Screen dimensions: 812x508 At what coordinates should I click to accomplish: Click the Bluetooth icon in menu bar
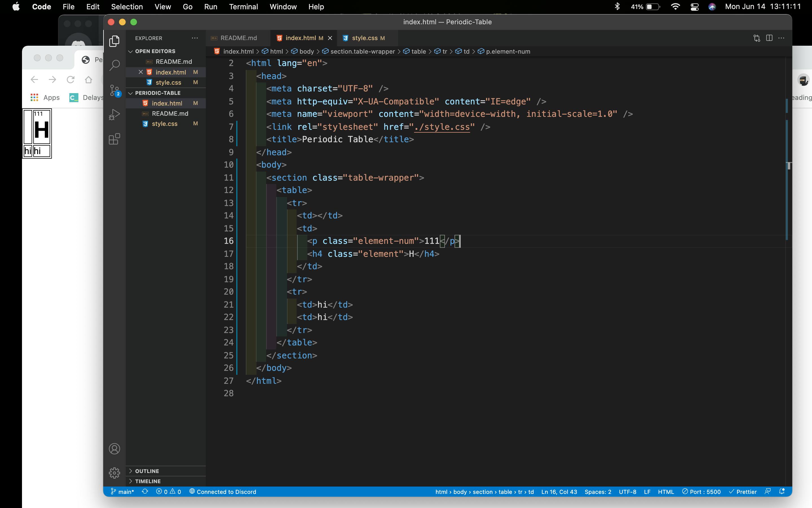tap(617, 7)
